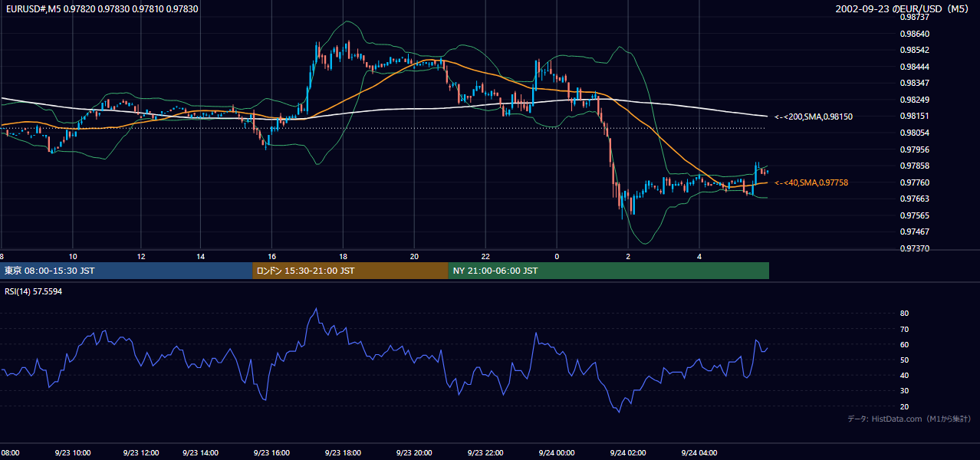Click RSI scale level 70
This screenshot has height=460, width=980.
(904, 329)
